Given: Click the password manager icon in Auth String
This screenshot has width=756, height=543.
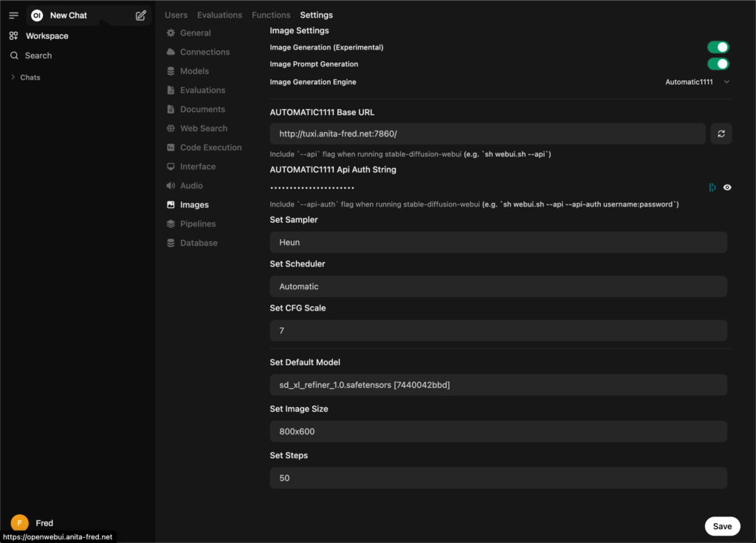Looking at the screenshot, I should pos(712,187).
